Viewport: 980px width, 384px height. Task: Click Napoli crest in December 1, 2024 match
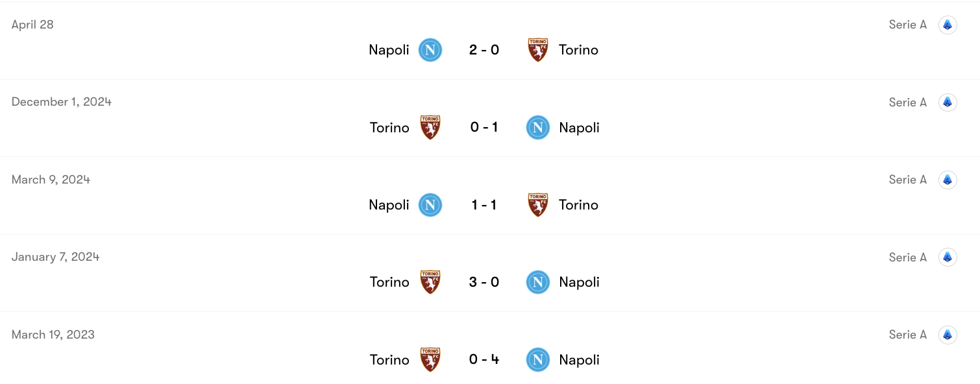(x=538, y=128)
